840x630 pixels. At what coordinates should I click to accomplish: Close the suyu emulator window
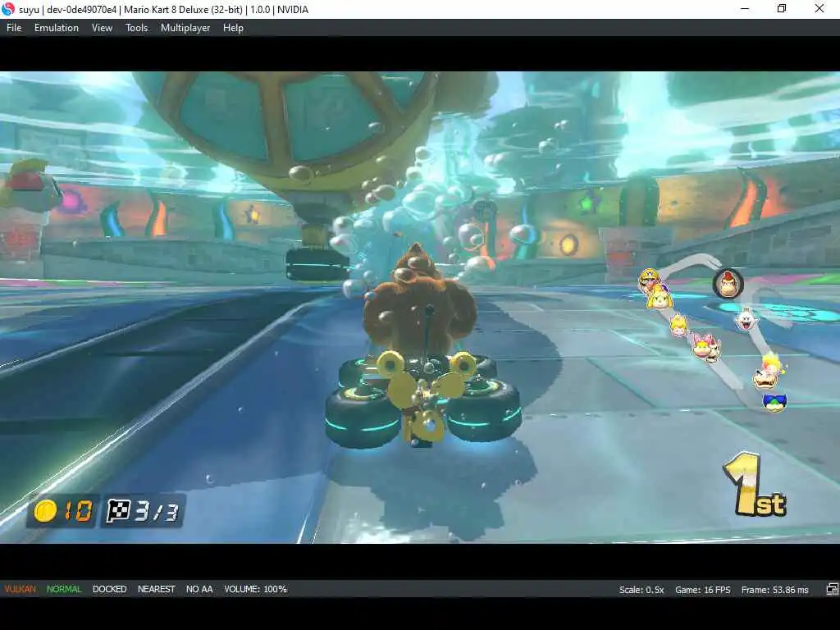pos(819,9)
